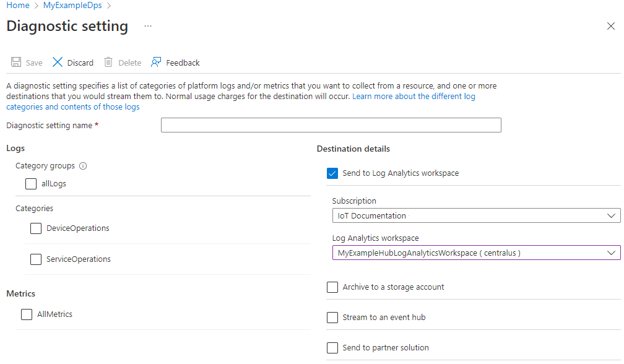Uncheck Send to Log Analytics workspace
The height and width of the screenshot is (364, 624).
point(332,173)
